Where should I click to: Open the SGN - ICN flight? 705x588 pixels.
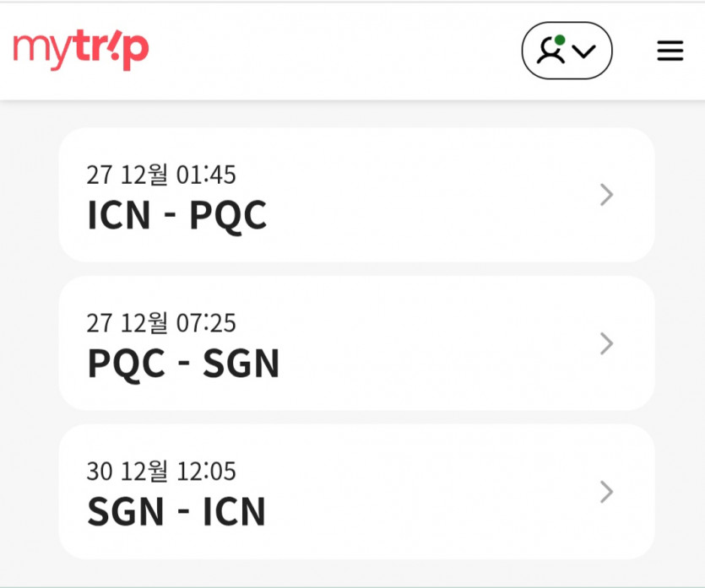176,511
